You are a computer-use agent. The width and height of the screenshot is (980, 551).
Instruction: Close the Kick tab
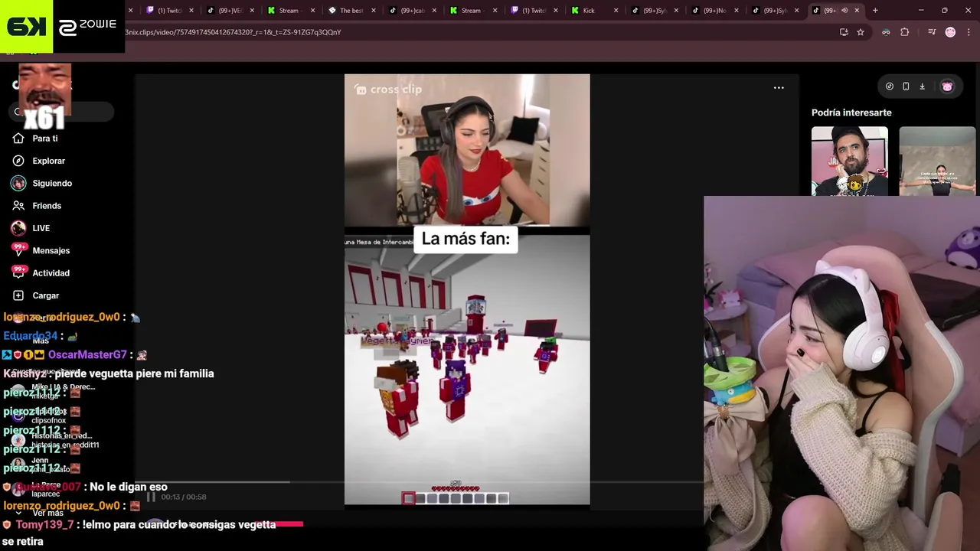[x=616, y=10]
